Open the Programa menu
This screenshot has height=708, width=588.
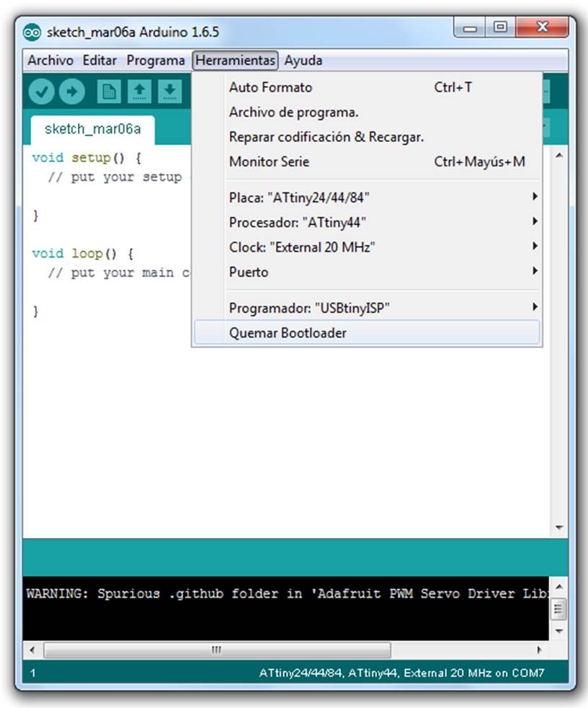pos(156,61)
